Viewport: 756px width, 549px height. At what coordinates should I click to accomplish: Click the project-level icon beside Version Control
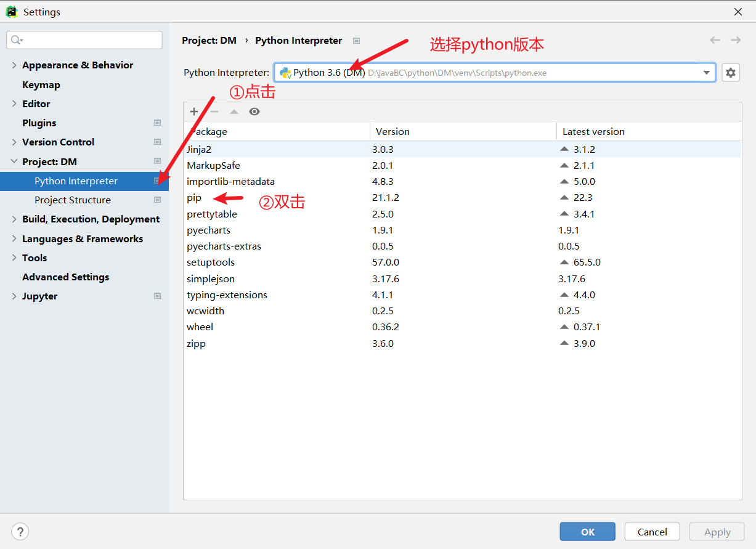point(157,142)
